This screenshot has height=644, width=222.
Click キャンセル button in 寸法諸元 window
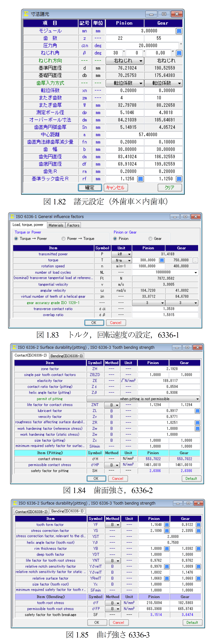coord(116,188)
